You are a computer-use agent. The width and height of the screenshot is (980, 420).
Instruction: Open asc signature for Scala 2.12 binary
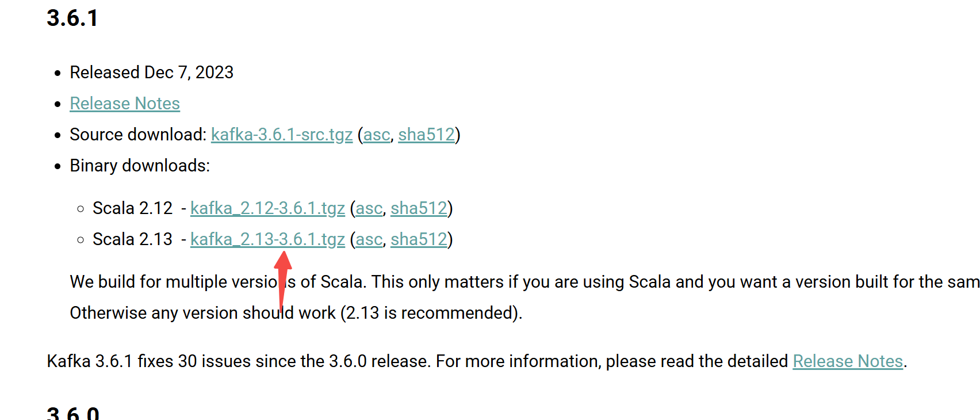point(369,208)
